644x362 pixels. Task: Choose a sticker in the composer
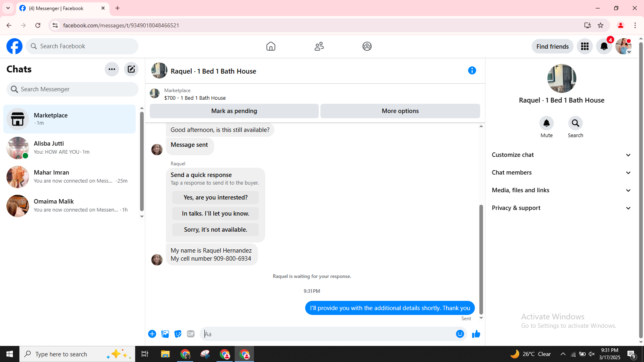pyautogui.click(x=178, y=334)
